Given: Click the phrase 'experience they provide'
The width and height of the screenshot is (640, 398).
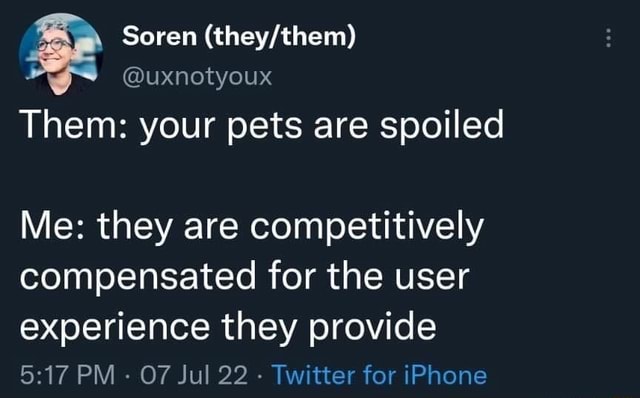Looking at the screenshot, I should click(228, 328).
